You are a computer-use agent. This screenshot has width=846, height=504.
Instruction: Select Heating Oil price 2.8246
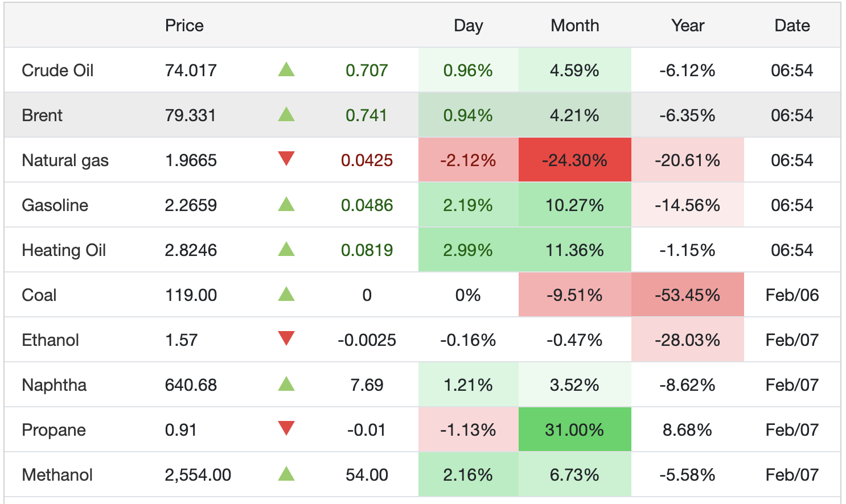point(191,250)
